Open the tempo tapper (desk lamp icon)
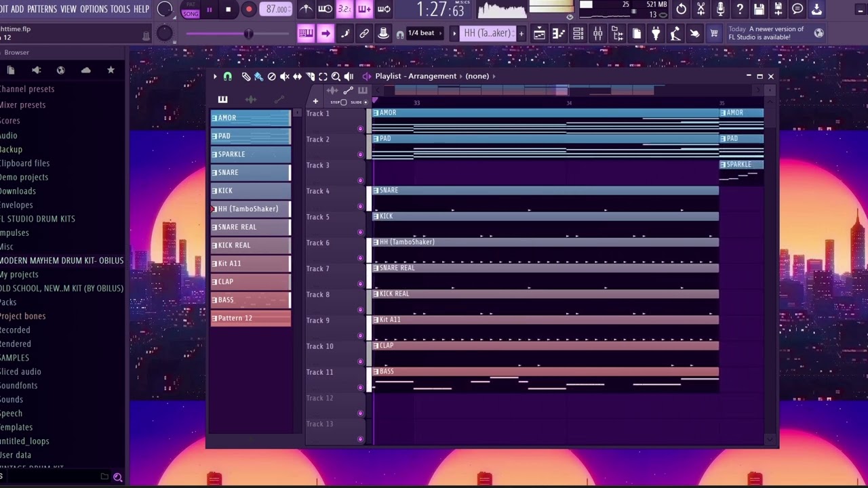 [x=675, y=33]
